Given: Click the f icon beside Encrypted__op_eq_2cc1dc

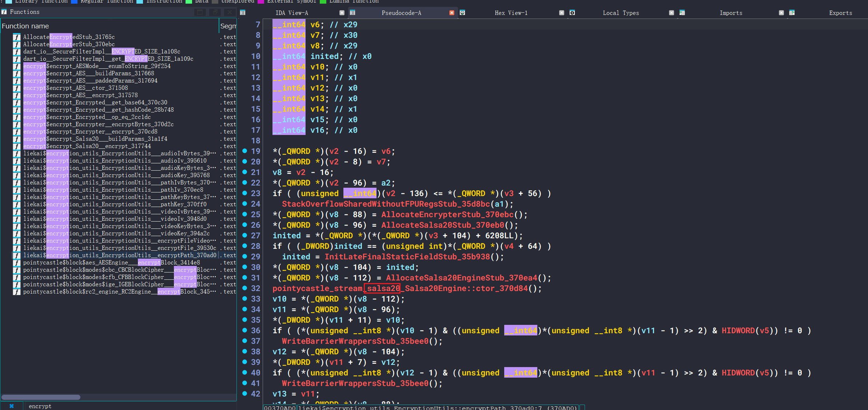Looking at the screenshot, I should click(16, 117).
